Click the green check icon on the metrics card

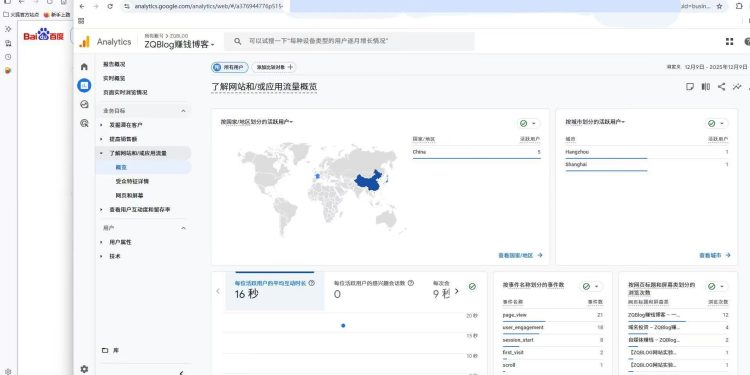[x=472, y=287]
